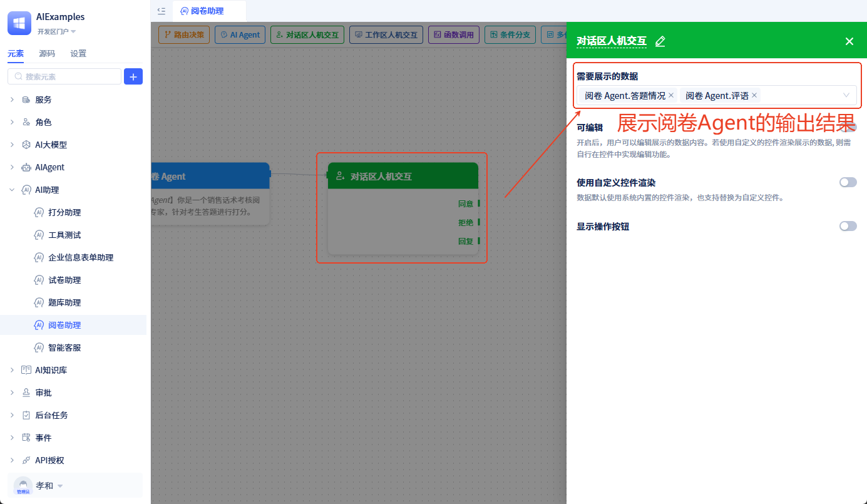The width and height of the screenshot is (867, 504).
Task: Add a 路由决策 node from toolbar
Action: [184, 34]
